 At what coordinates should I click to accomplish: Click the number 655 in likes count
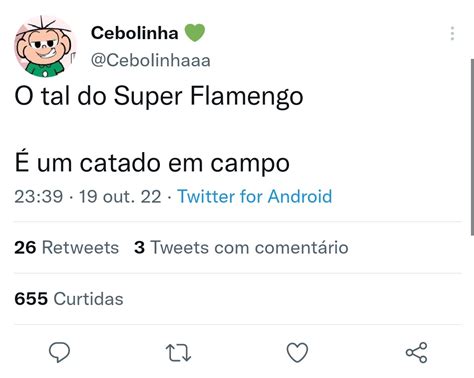click(31, 299)
